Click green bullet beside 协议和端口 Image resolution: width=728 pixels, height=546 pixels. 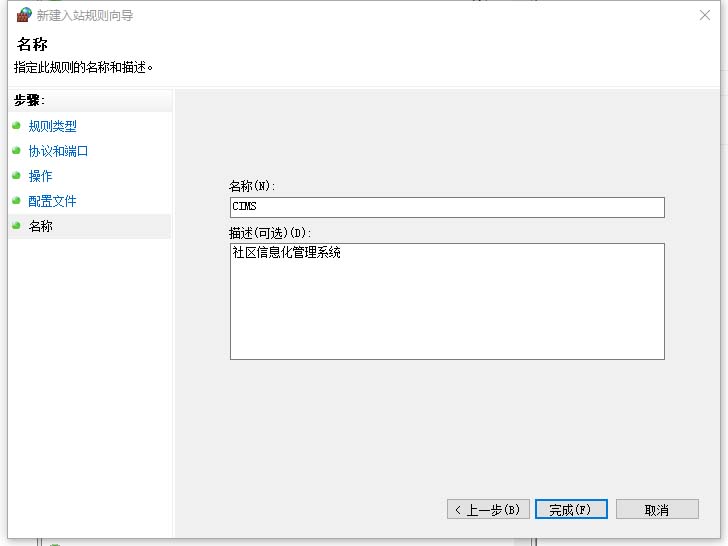pyautogui.click(x=16, y=150)
